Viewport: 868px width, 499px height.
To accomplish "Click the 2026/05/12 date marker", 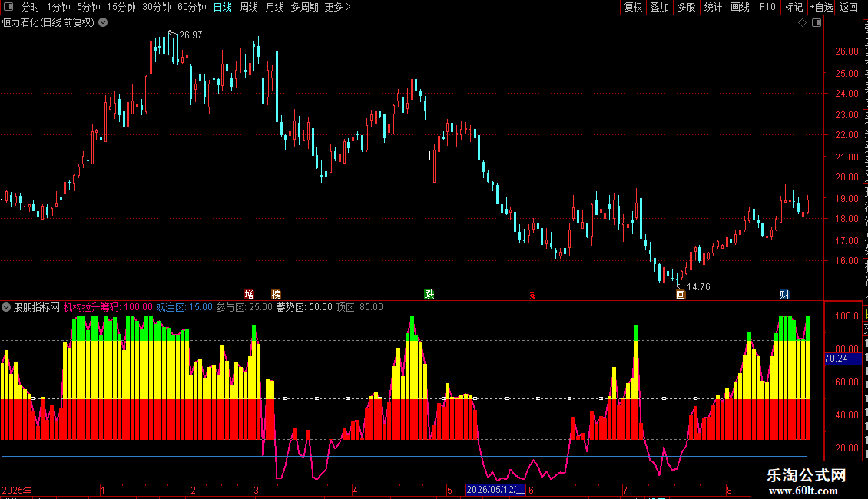I will [495, 490].
